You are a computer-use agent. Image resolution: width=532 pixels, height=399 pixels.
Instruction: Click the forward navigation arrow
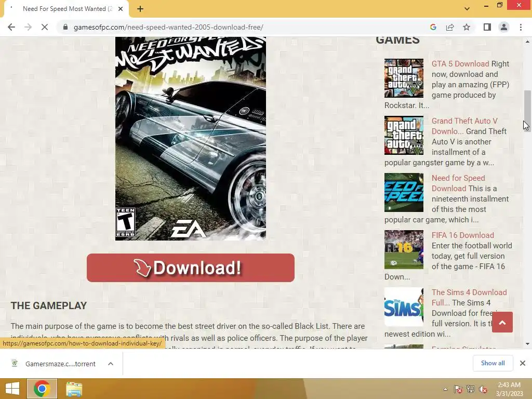tap(28, 27)
